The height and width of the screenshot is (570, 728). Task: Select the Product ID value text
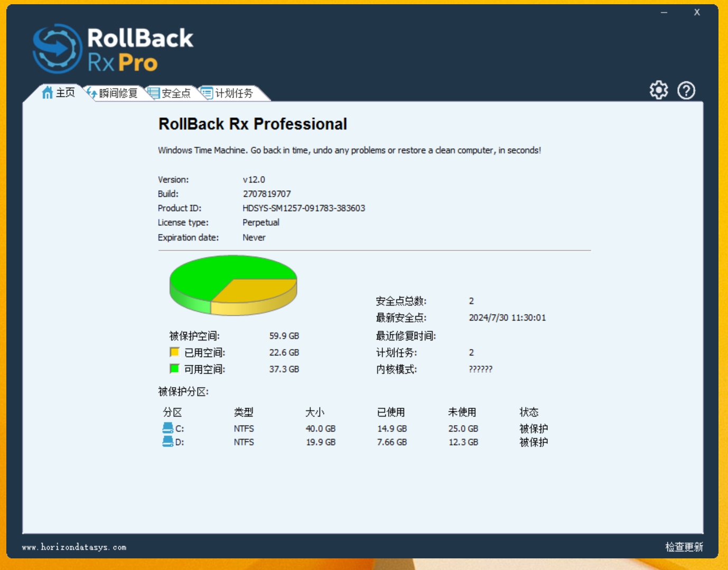(304, 208)
